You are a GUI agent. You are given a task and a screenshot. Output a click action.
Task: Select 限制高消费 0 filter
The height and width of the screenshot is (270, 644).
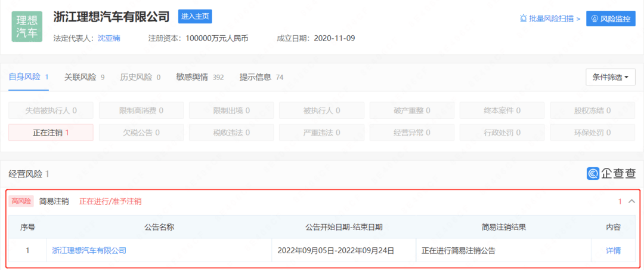coord(141,111)
